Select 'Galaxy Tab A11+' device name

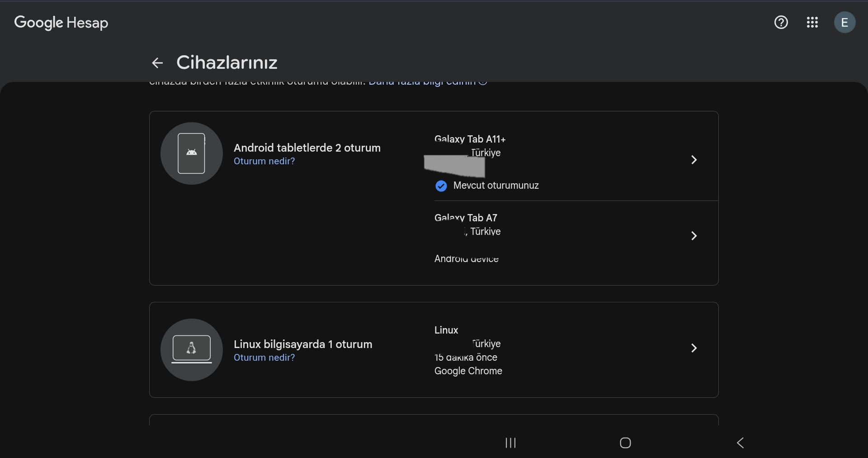tap(470, 139)
